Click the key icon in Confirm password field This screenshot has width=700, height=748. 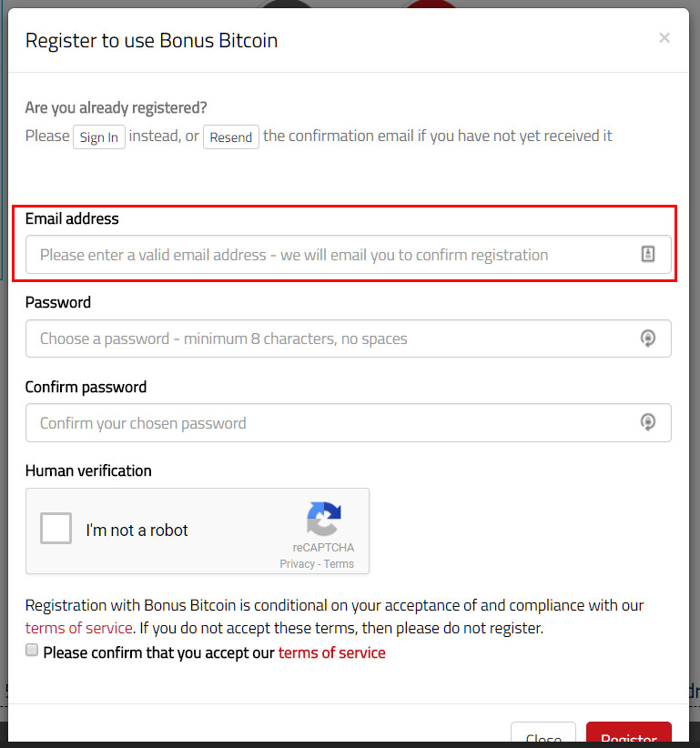(647, 422)
